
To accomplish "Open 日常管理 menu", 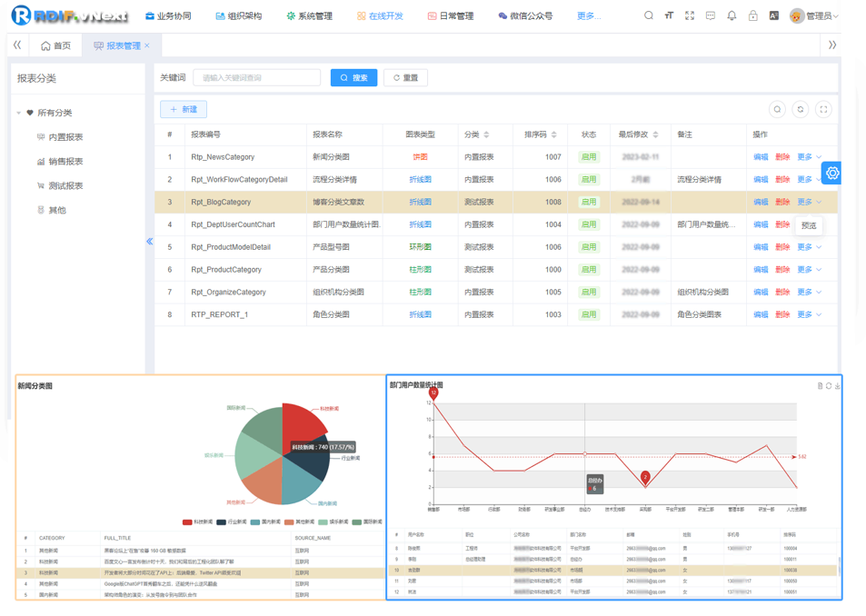I will point(451,16).
